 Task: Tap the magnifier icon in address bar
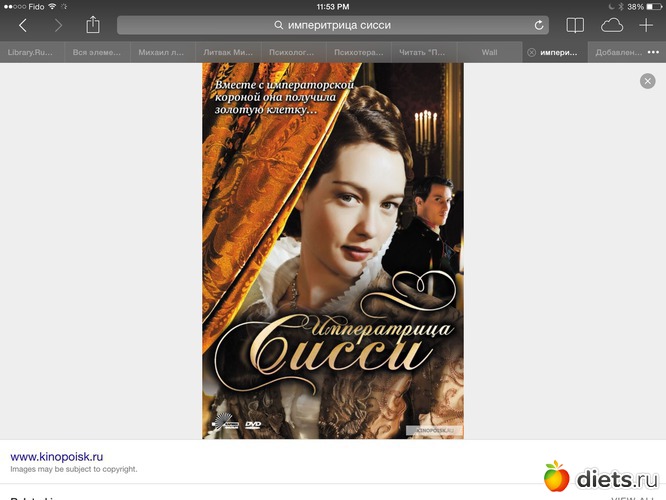[x=279, y=25]
